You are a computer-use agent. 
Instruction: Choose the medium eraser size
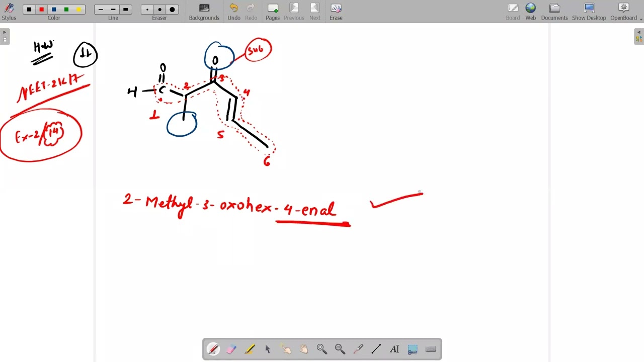click(x=159, y=10)
